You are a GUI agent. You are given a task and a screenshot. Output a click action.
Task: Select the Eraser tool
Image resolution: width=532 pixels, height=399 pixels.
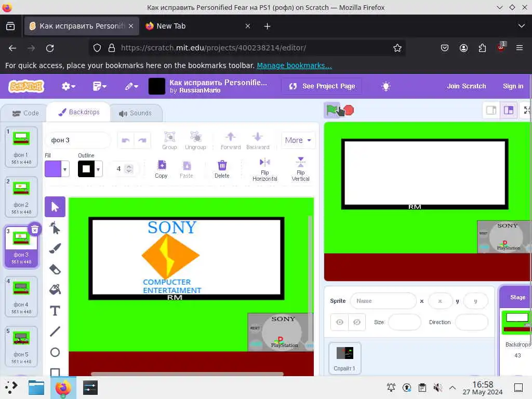click(55, 270)
